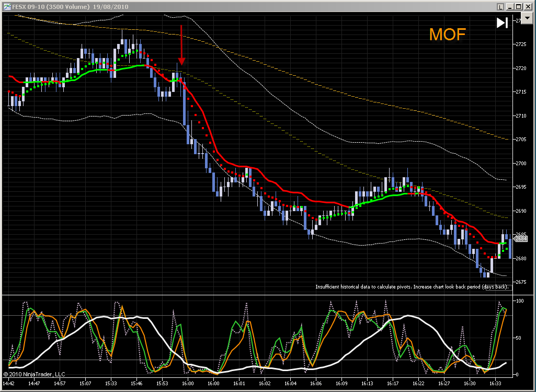
Task: Open the chart properties dropdown arrow
Action: 527,17
